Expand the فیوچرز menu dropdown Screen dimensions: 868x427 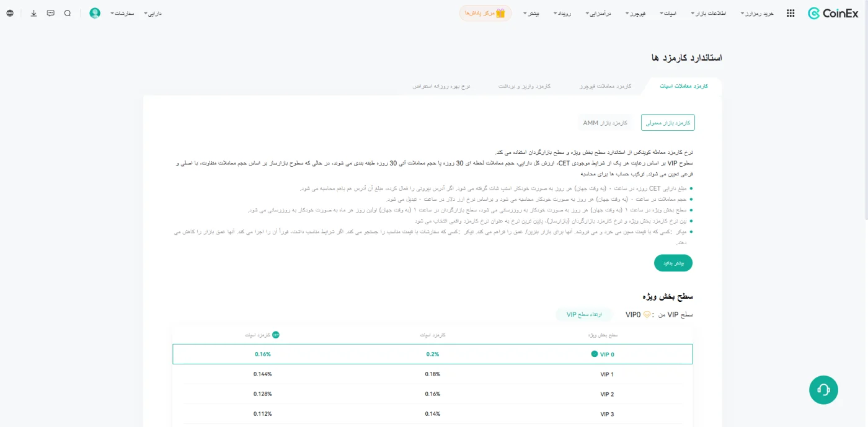coord(635,13)
